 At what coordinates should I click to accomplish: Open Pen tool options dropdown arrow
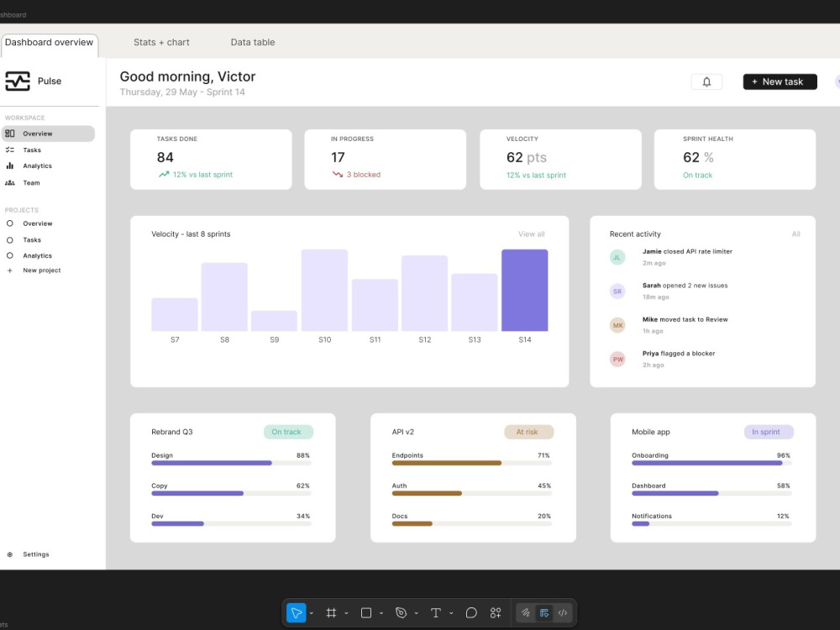click(x=417, y=613)
